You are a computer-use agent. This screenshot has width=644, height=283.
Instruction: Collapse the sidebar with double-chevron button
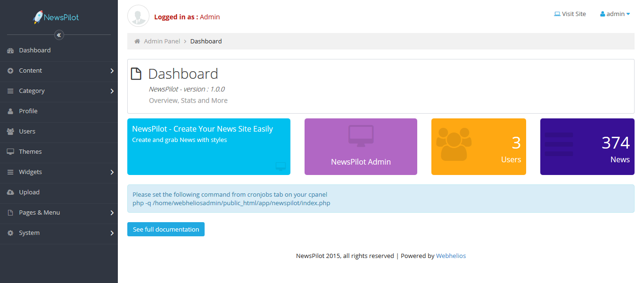[59, 35]
